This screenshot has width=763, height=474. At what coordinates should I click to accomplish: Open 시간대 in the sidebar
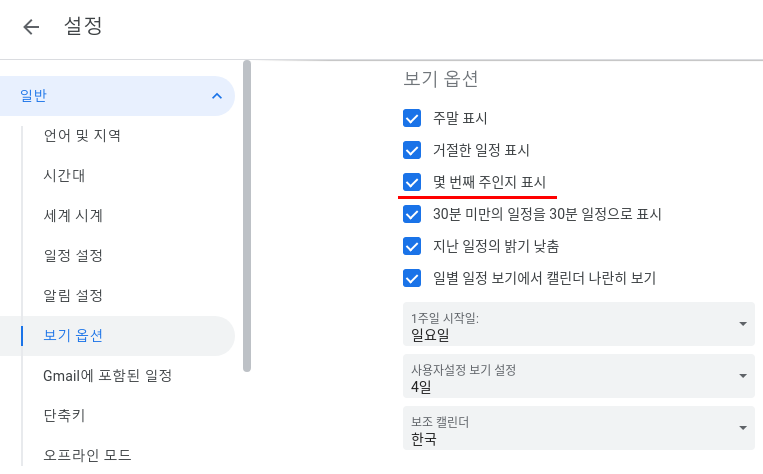click(x=64, y=175)
